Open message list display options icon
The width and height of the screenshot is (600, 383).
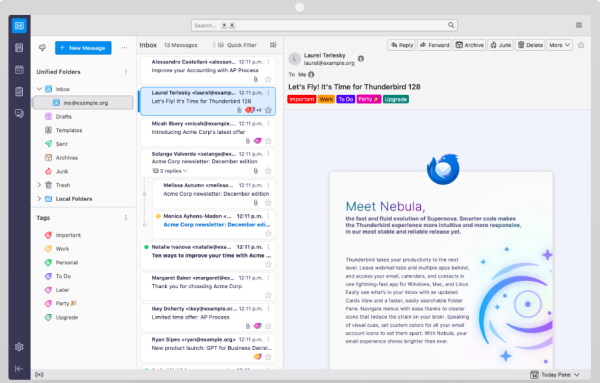(273, 45)
